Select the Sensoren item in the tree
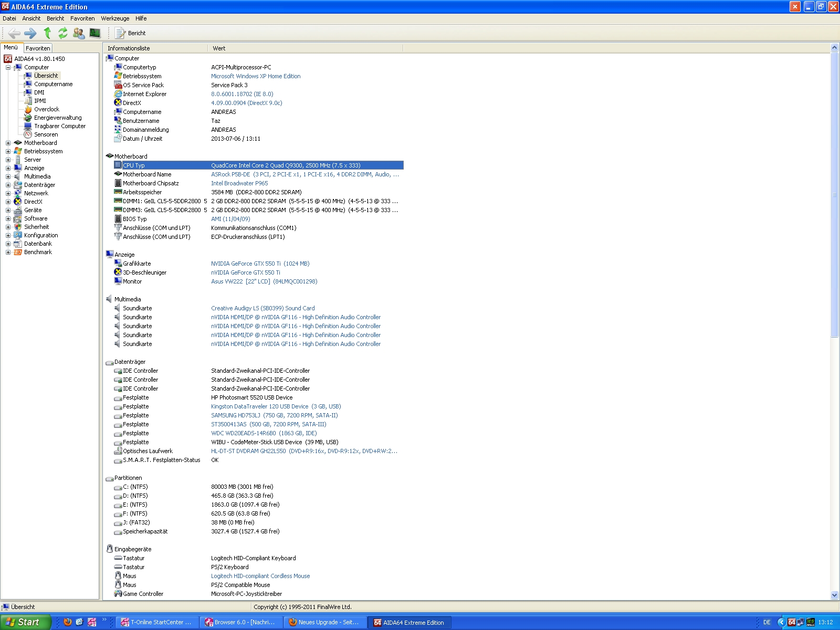The image size is (840, 630). [x=46, y=134]
